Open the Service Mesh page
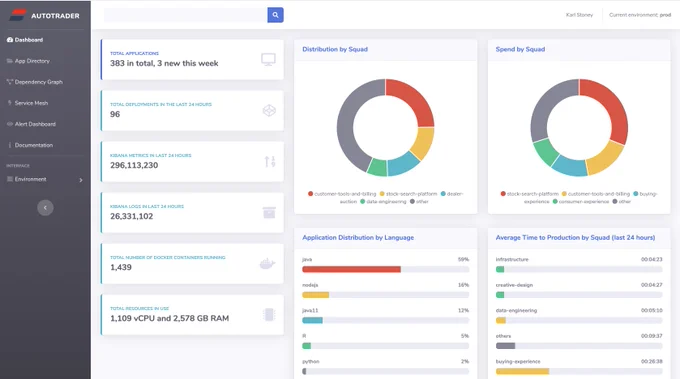Screen dimensions: 680x379 (x=31, y=103)
